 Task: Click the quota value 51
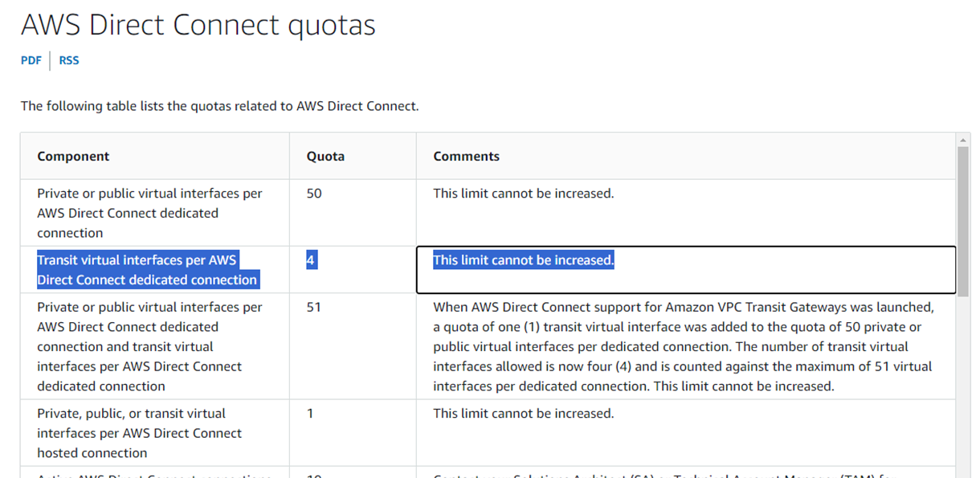(314, 307)
